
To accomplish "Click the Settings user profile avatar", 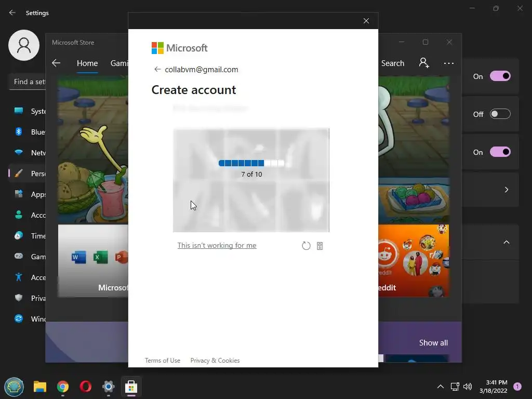I will tap(24, 45).
